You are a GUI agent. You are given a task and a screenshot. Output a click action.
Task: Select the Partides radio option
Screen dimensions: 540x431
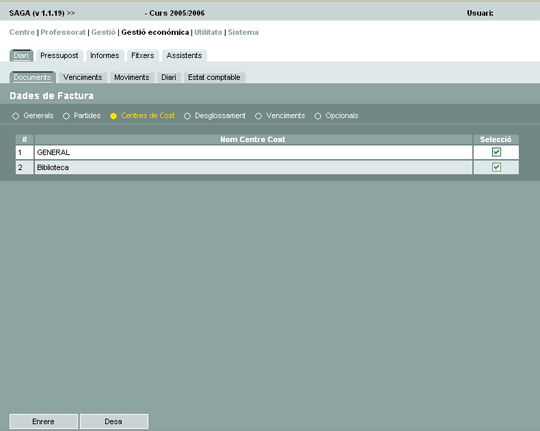pos(66,116)
